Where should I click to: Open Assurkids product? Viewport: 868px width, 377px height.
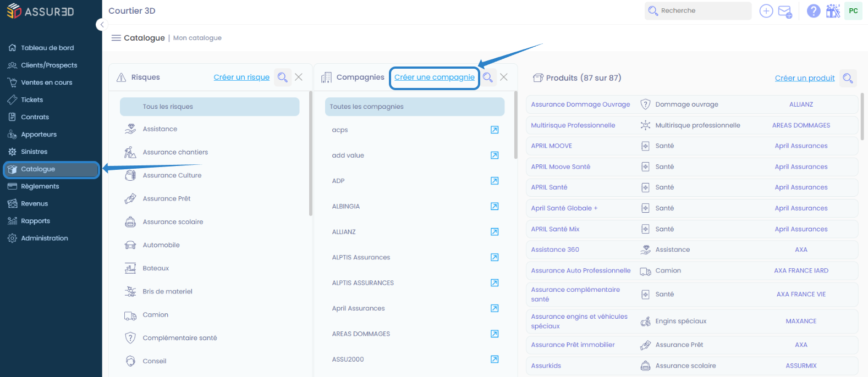(x=546, y=365)
